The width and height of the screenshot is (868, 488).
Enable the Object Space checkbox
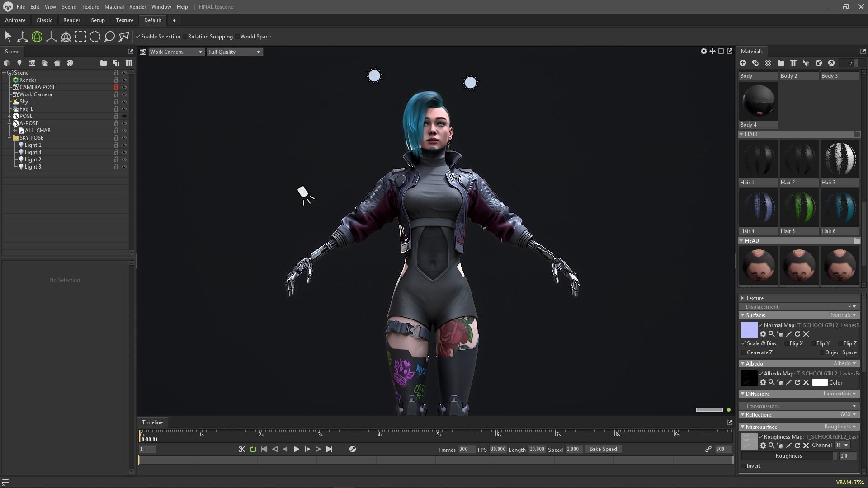pos(821,352)
